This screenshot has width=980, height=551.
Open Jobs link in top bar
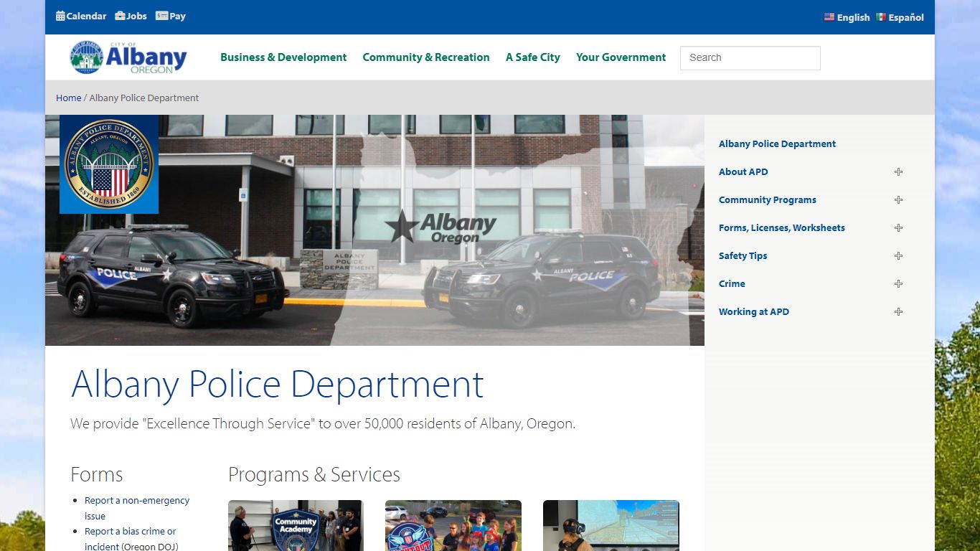click(x=136, y=16)
